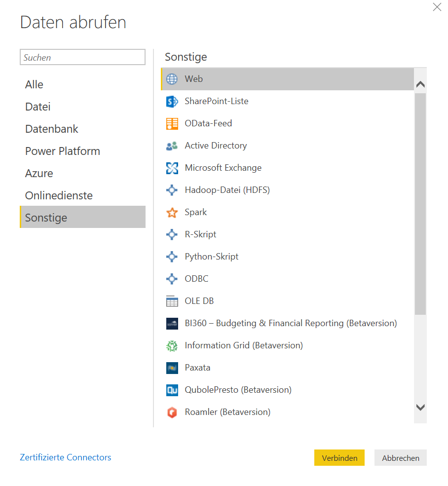Click the Microsoft Exchange icon
Image resolution: width=448 pixels, height=486 pixels.
[x=172, y=168]
